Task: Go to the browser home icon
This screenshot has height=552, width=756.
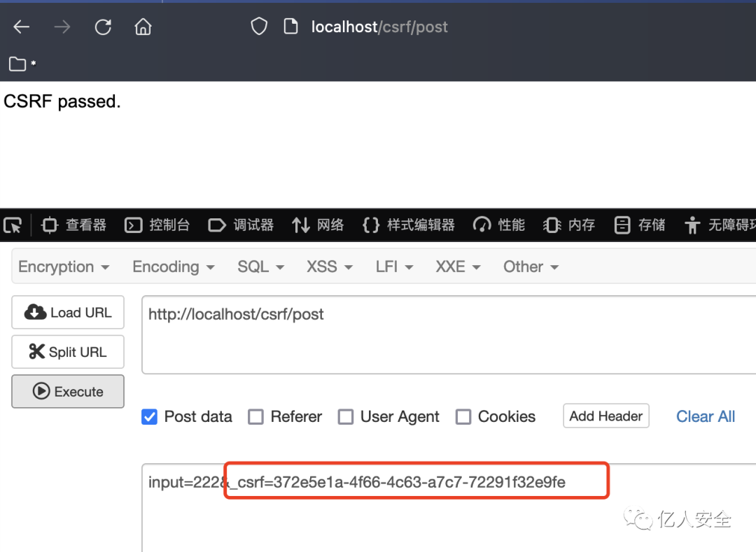Action: [x=143, y=27]
